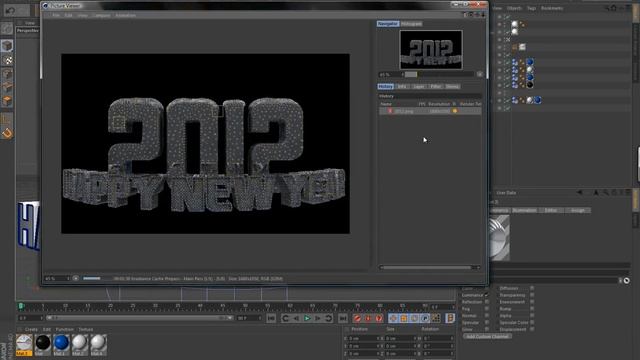Click the black material tag in Object Manager
640x360 pixels.
[x=530, y=85]
